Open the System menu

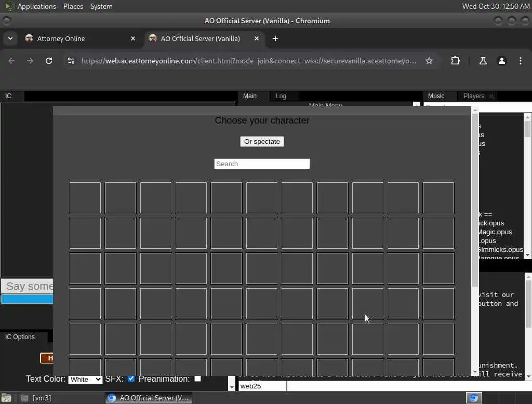tap(101, 6)
